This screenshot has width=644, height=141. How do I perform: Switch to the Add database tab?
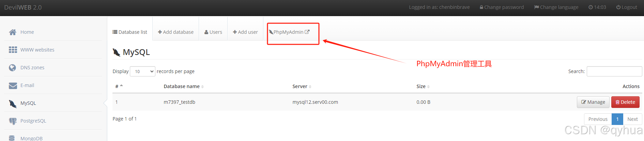coord(175,32)
